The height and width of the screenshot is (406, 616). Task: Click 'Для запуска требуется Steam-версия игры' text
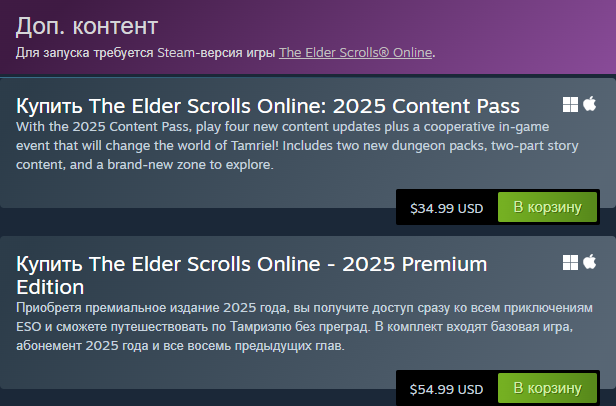pyautogui.click(x=145, y=53)
